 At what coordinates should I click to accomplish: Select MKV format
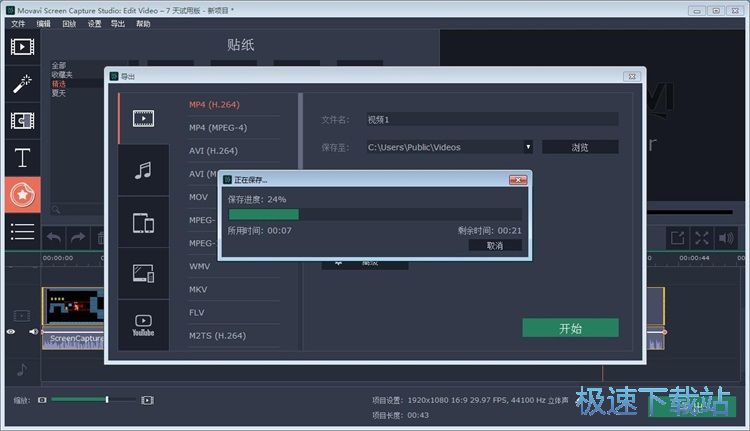tap(198, 289)
